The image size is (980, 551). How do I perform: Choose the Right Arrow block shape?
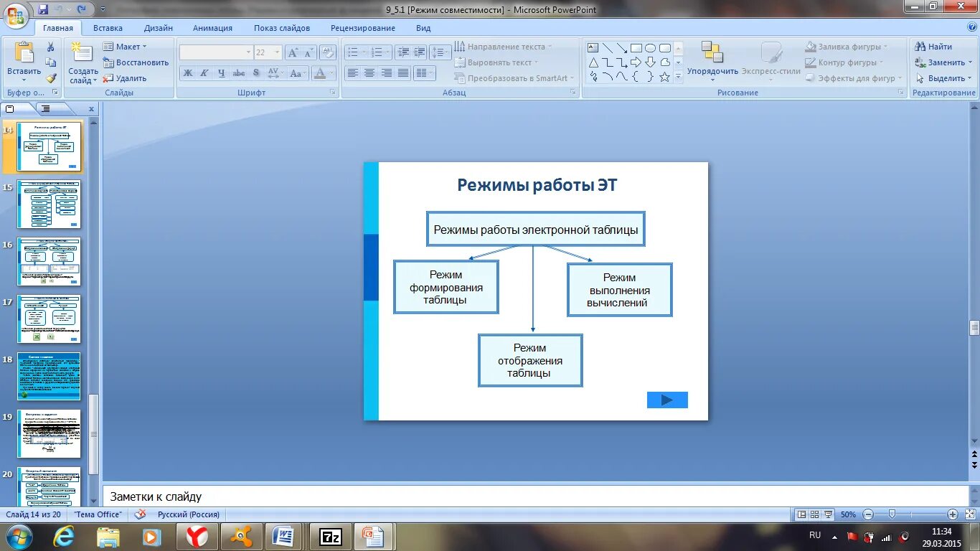pos(636,62)
